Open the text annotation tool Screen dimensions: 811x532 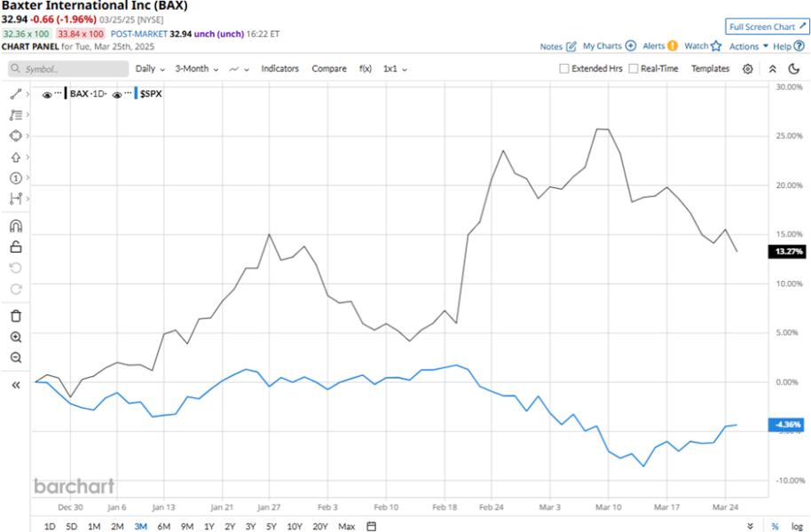15,114
